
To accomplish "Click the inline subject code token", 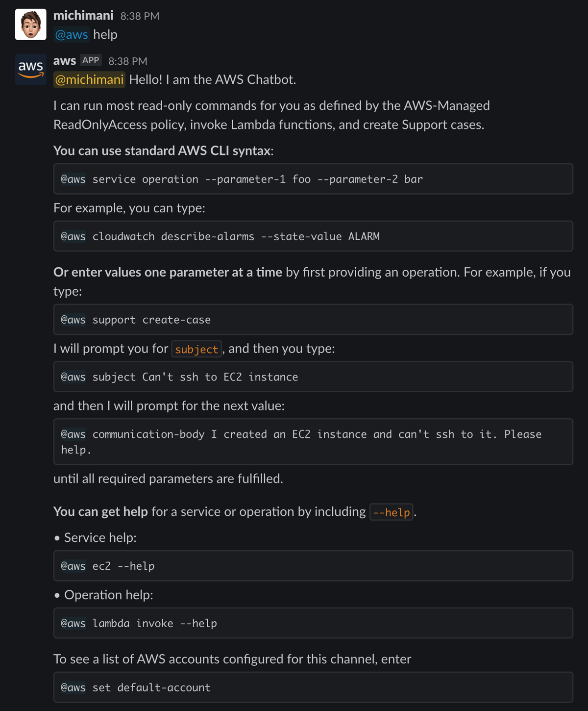I will pyautogui.click(x=196, y=349).
